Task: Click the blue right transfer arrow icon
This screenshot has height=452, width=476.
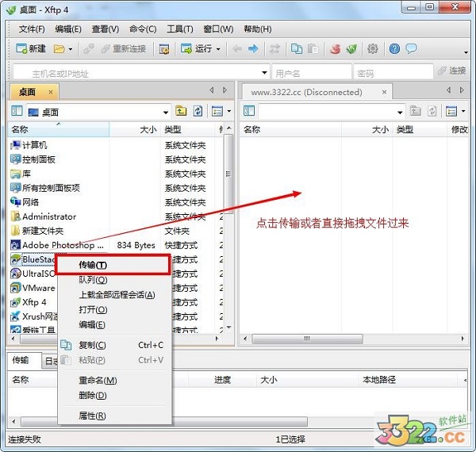Action: [x=253, y=48]
